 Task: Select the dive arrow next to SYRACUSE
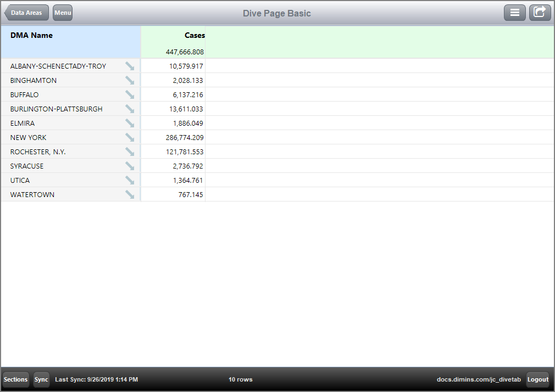pyautogui.click(x=130, y=166)
